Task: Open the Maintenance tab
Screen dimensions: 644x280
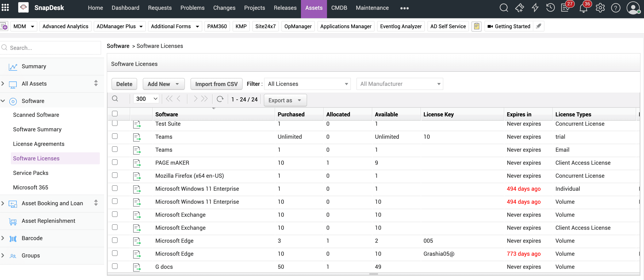Action: coord(372,8)
